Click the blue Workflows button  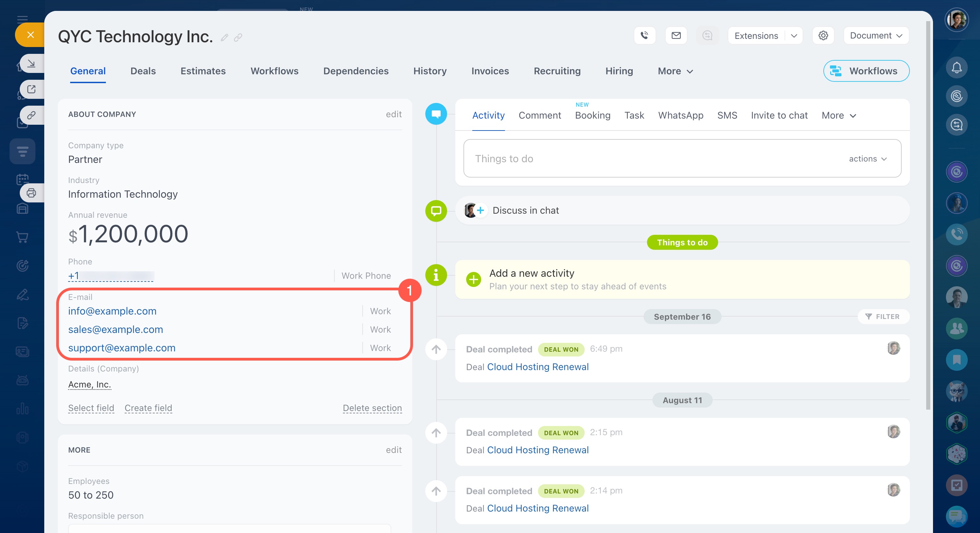tap(866, 71)
